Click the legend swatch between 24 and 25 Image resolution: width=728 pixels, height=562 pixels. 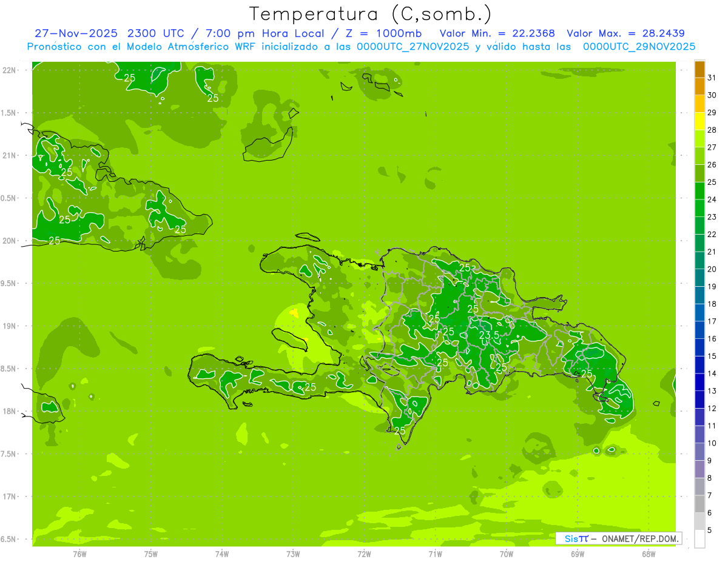(699, 191)
